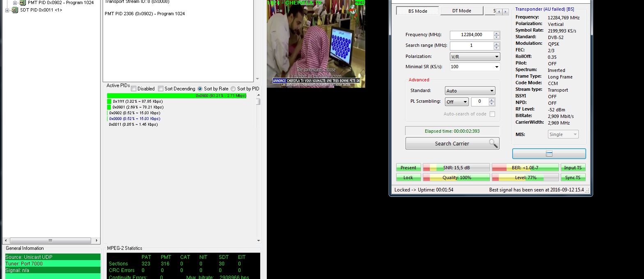Open the Polarization dropdown
The image size is (644, 279).
(x=474, y=57)
